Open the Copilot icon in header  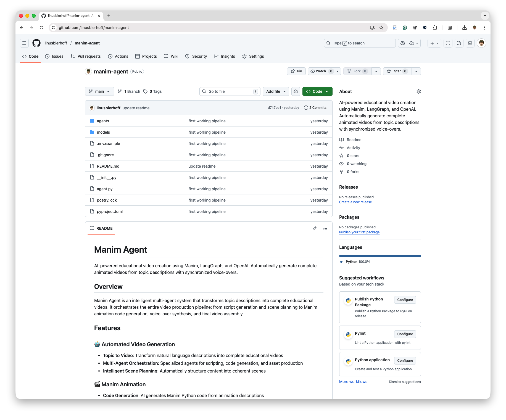point(403,43)
